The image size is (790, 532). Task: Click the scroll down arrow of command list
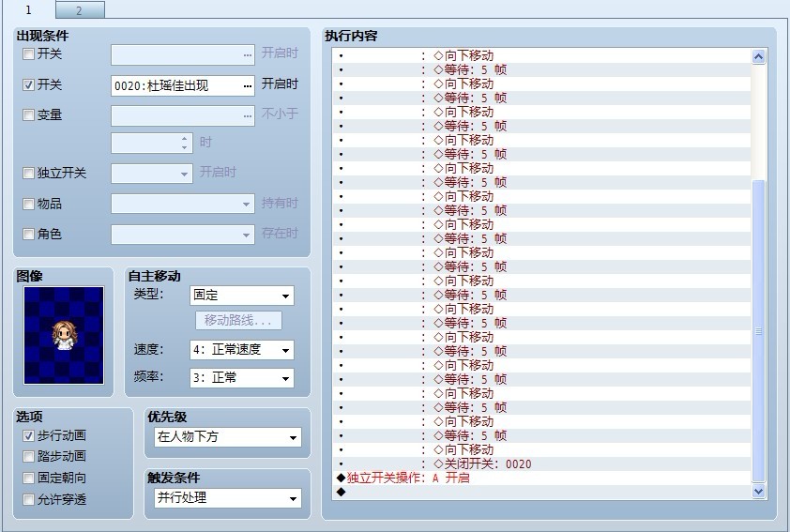click(758, 492)
